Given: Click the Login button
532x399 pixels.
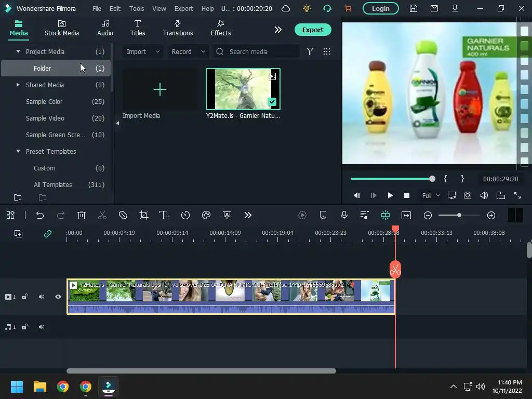Looking at the screenshot, I should click(381, 8).
